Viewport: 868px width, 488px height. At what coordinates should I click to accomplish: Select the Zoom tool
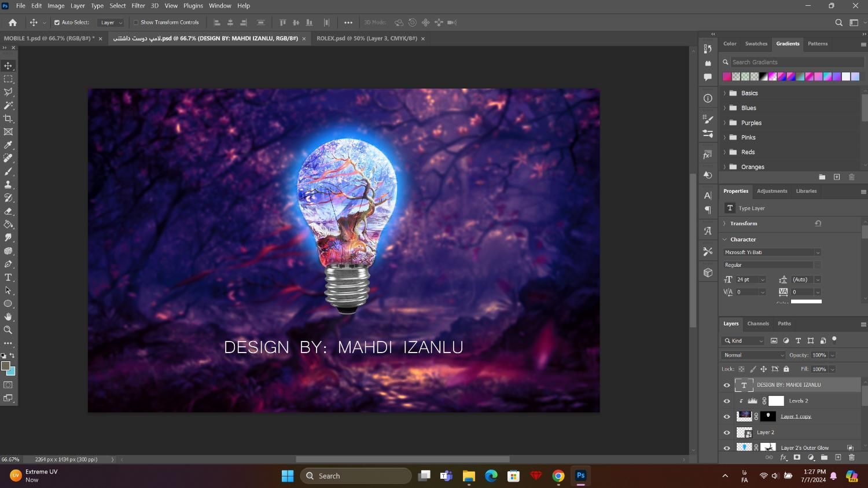8,330
